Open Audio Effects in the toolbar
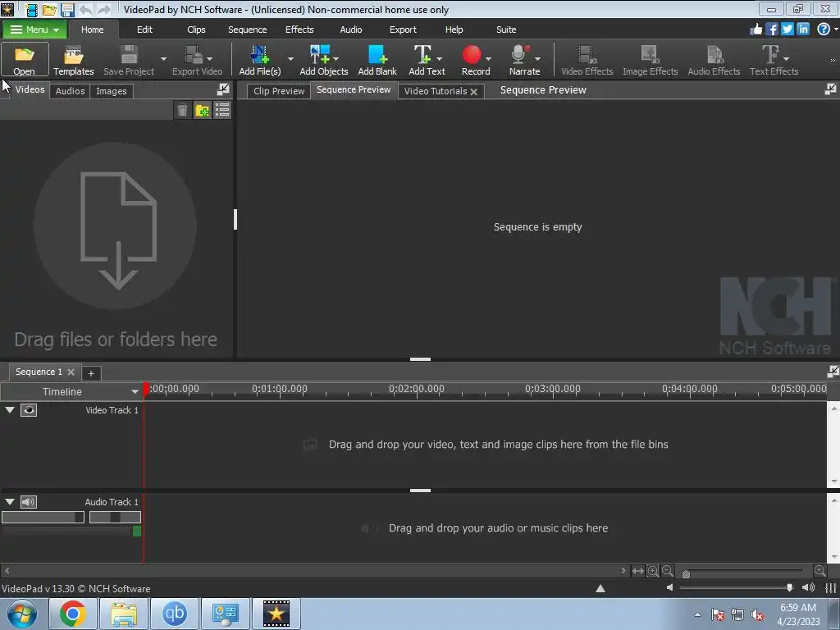Viewport: 840px width, 630px height. pos(714,60)
